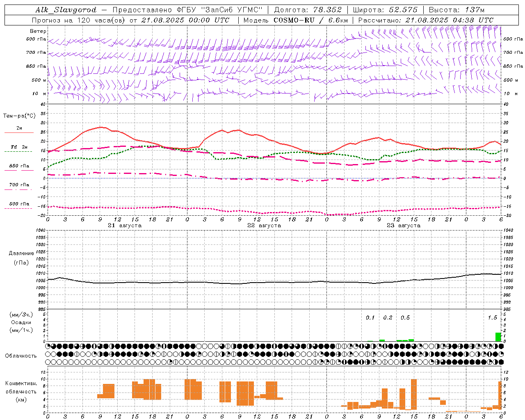Click the (гПа) pressure unit label
The height and width of the screenshot is (420, 525).
point(21,263)
